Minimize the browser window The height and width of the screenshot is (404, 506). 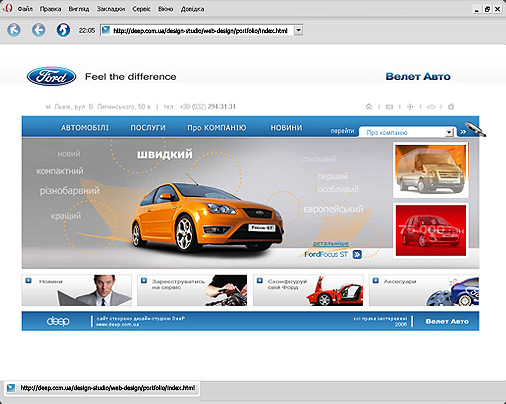[477, 9]
